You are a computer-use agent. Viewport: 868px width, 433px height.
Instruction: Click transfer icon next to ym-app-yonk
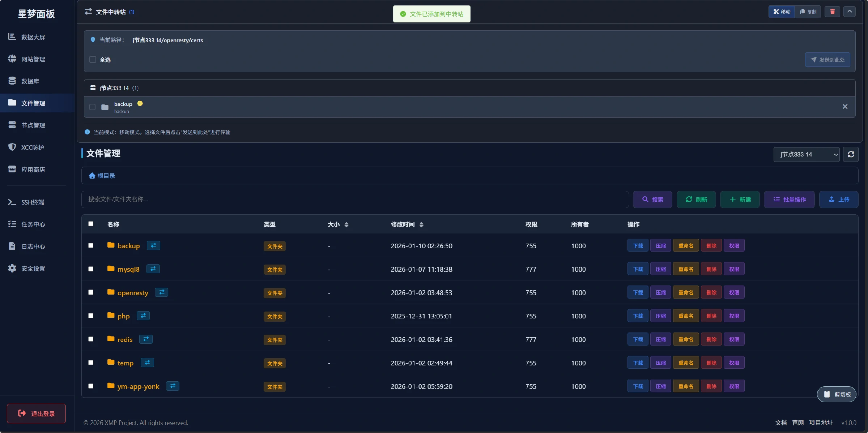click(x=173, y=386)
